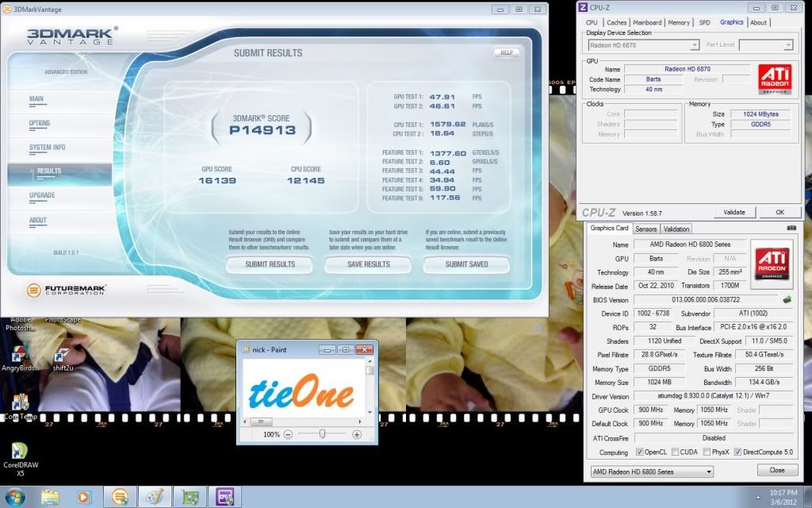The height and width of the screenshot is (508, 812).
Task: Click HELP button in 3DMark
Action: pos(506,53)
